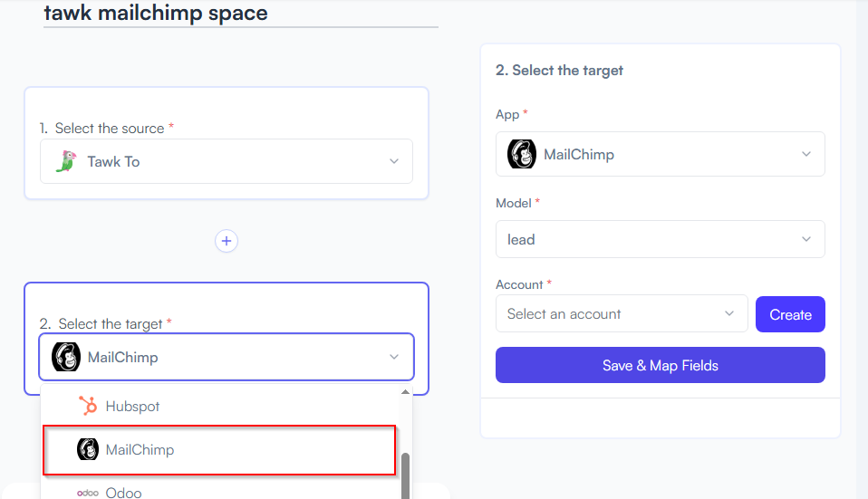Click the tawk mailchimp space title field
Viewport: 868px width, 499px height.
241,14
